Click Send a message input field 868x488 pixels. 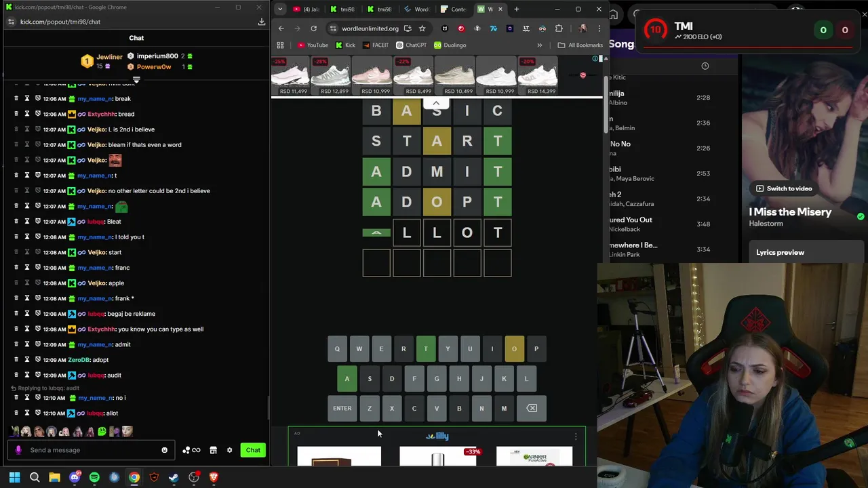(x=92, y=450)
